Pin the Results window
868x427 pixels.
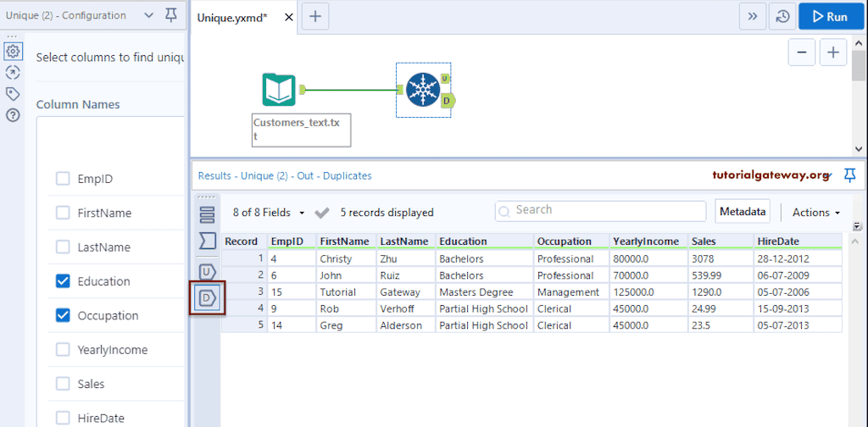click(849, 175)
